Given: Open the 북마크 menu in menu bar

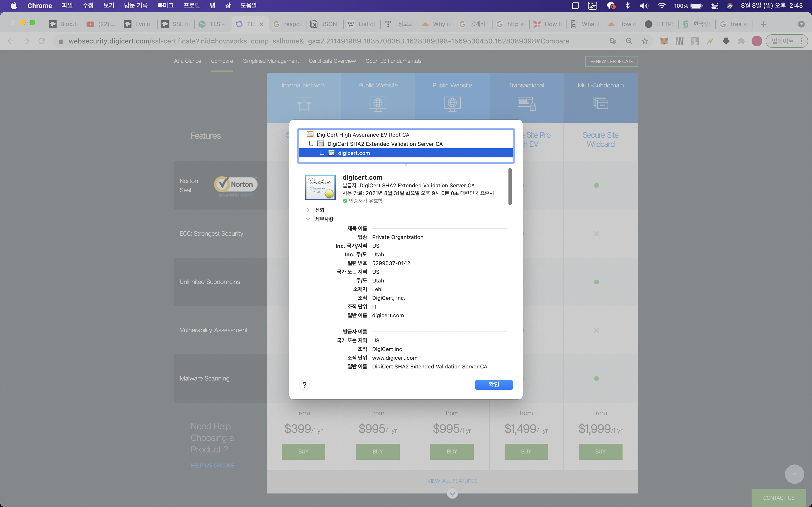Looking at the screenshot, I should point(165,6).
